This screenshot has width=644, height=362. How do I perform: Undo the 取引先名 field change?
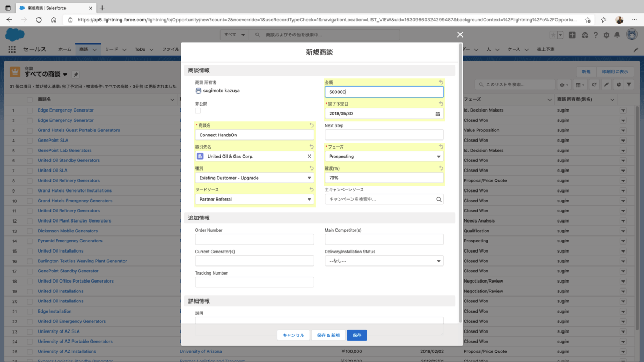(312, 146)
